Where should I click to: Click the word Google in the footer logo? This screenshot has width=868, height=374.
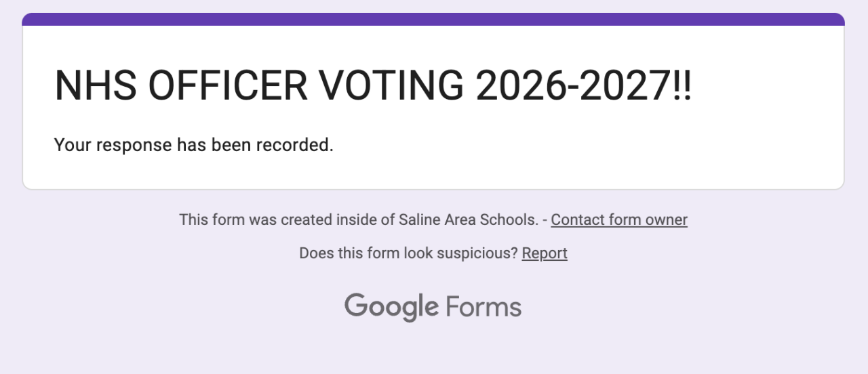[391, 307]
